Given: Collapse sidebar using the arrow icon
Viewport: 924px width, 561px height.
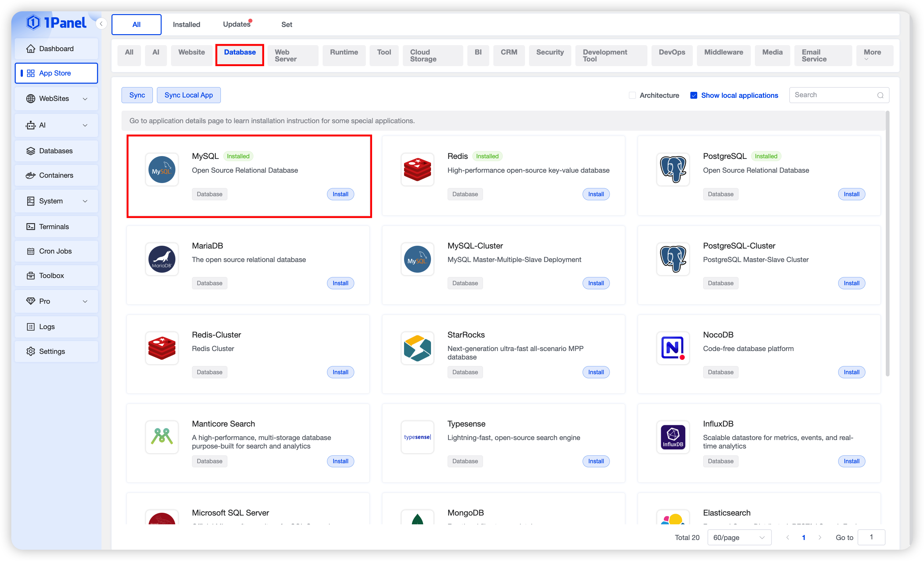Looking at the screenshot, I should point(101,24).
